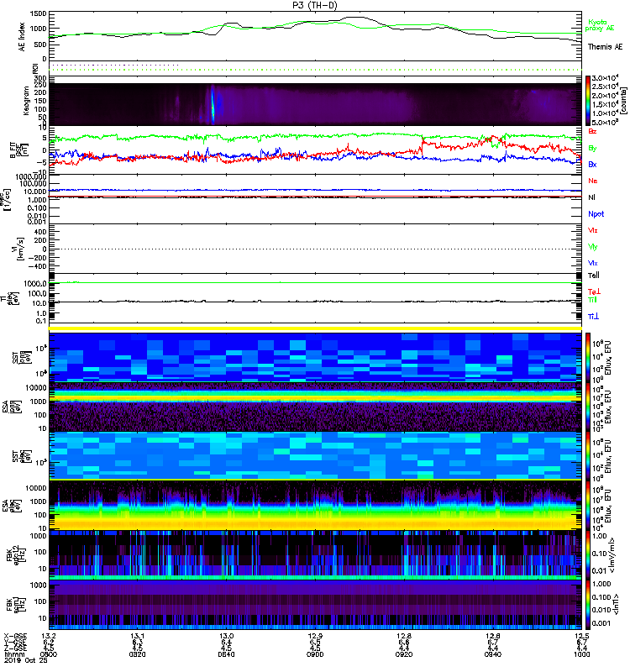Select the black Ni density legend entry
Viewport: 630px width, 672px height.
[591, 197]
